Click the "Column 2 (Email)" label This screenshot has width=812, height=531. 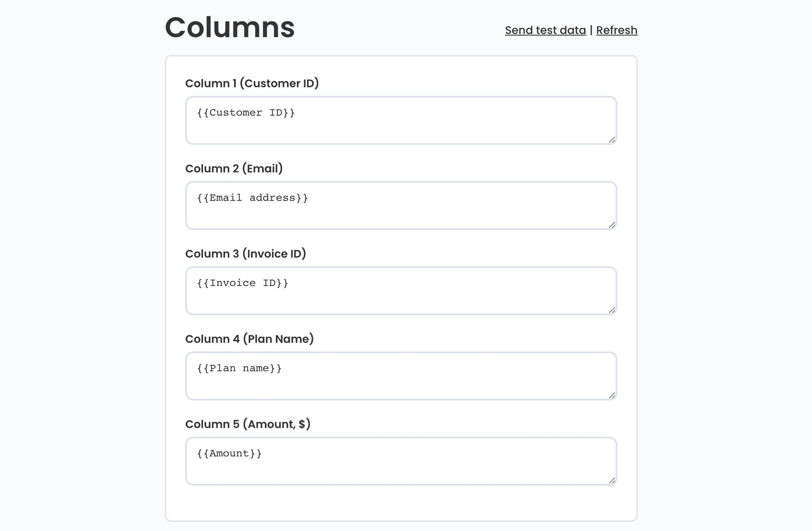234,169
